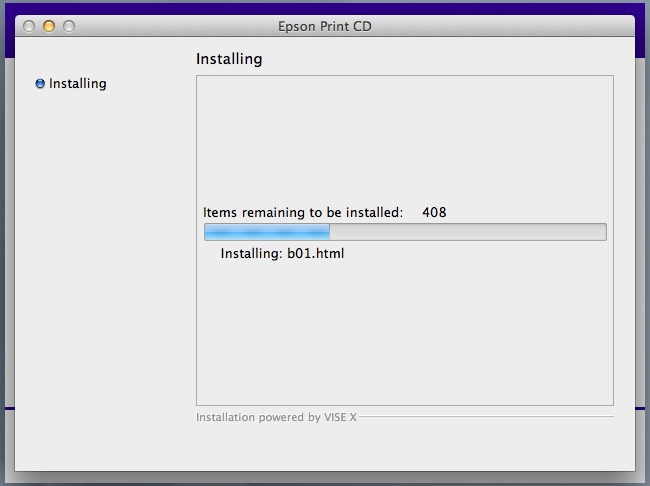This screenshot has width=650, height=486.
Task: Click the blank area below Installing: b01.html
Action: click(x=404, y=330)
